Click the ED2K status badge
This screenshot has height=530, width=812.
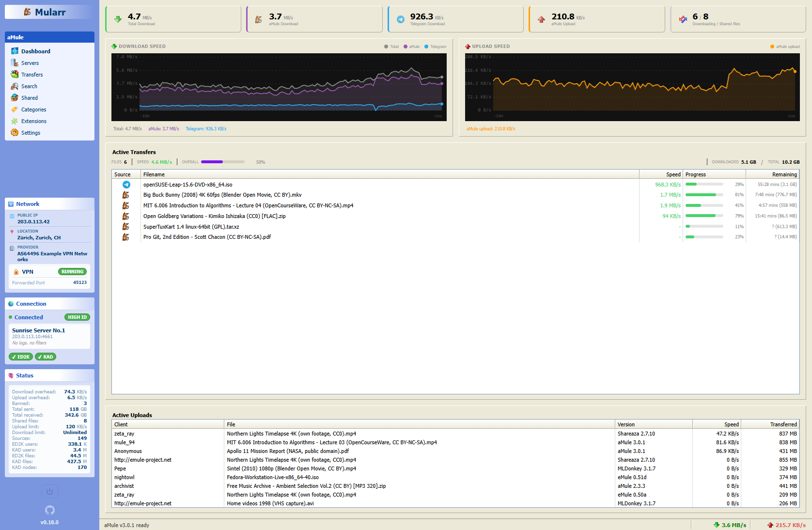[21, 357]
